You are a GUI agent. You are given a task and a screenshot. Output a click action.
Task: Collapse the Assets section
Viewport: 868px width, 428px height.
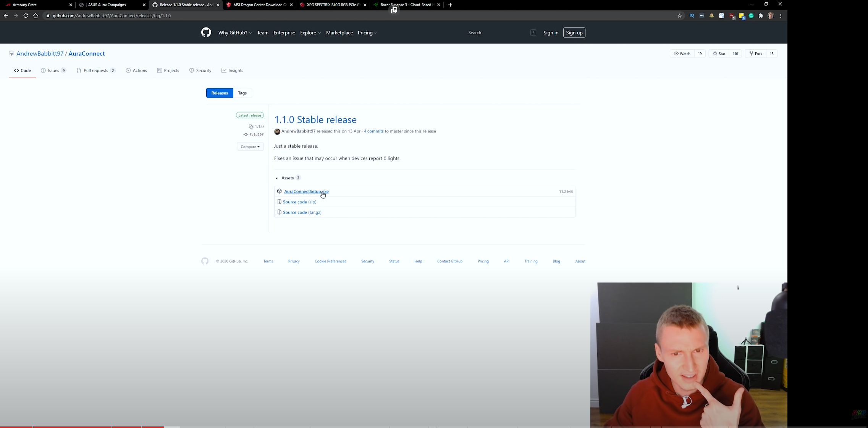click(x=288, y=178)
